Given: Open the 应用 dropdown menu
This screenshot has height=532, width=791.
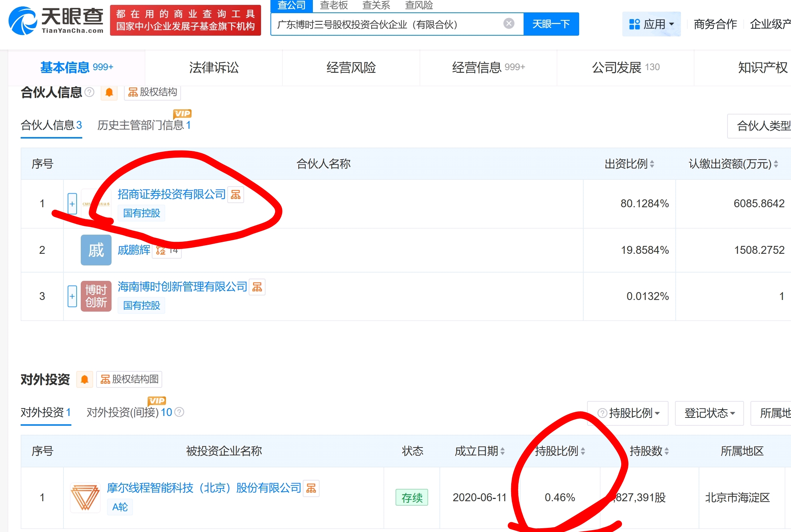Looking at the screenshot, I should click(651, 24).
